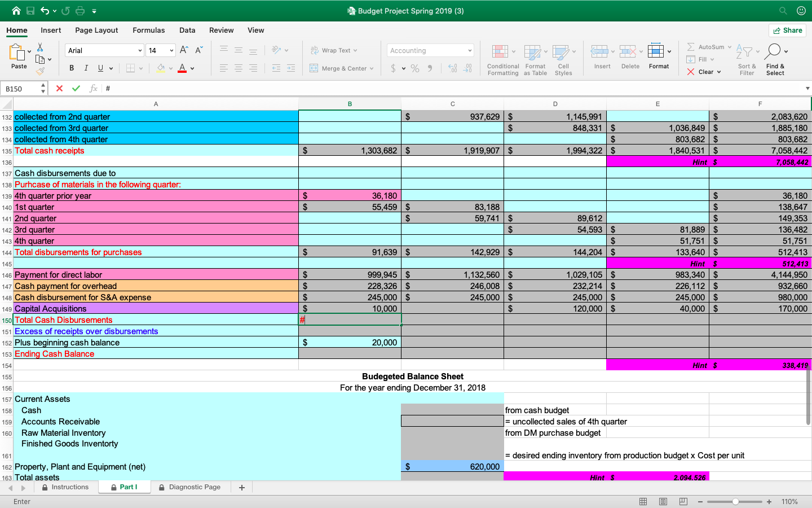Open the font size dropdown
812x508 pixels.
(171, 51)
